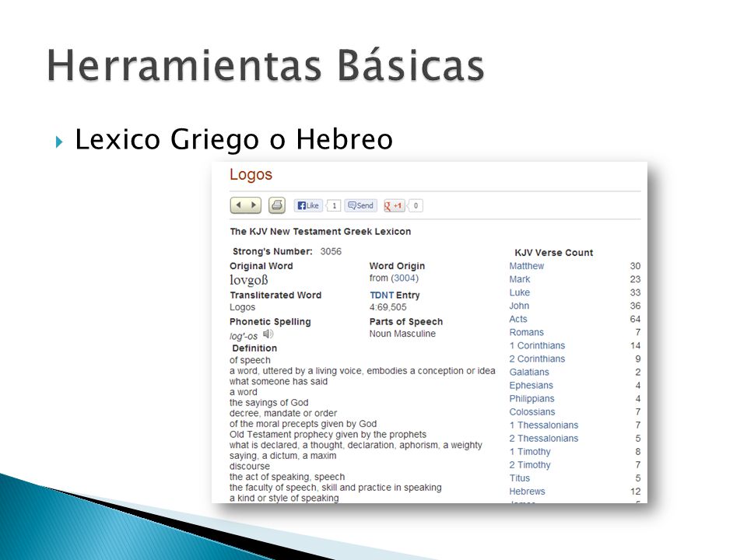This screenshot has height=560, width=747.
Task: Open the Acts verse link
Action: 518,319
